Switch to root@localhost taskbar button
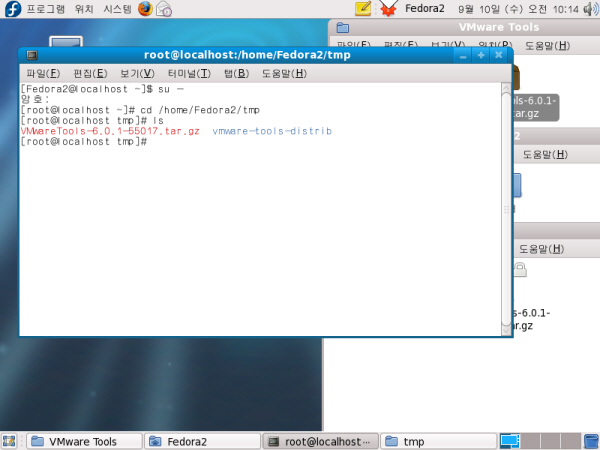The image size is (600, 450). (x=321, y=442)
